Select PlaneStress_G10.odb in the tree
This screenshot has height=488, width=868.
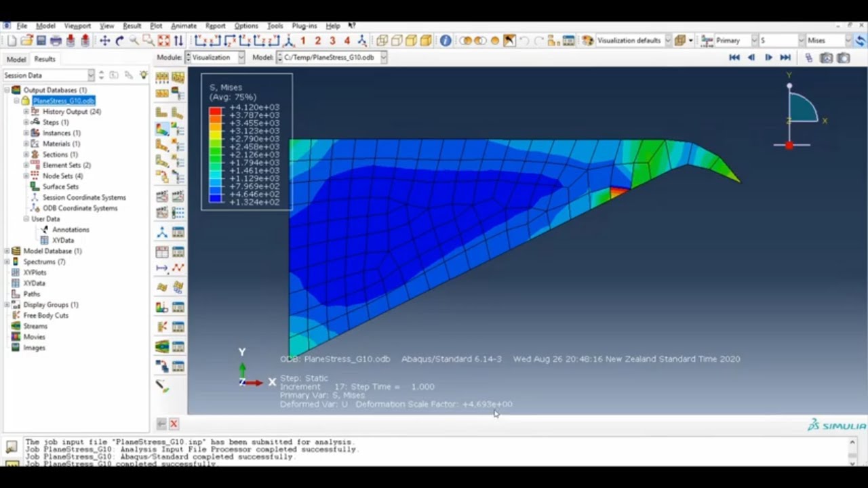pos(64,100)
